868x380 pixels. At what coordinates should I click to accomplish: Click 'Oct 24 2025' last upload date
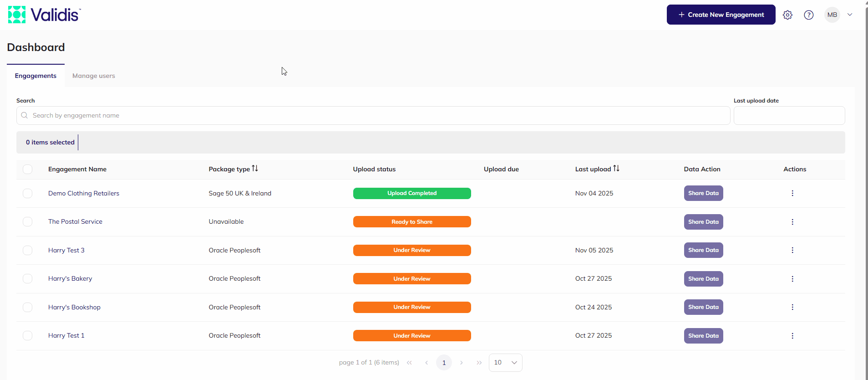[594, 307]
